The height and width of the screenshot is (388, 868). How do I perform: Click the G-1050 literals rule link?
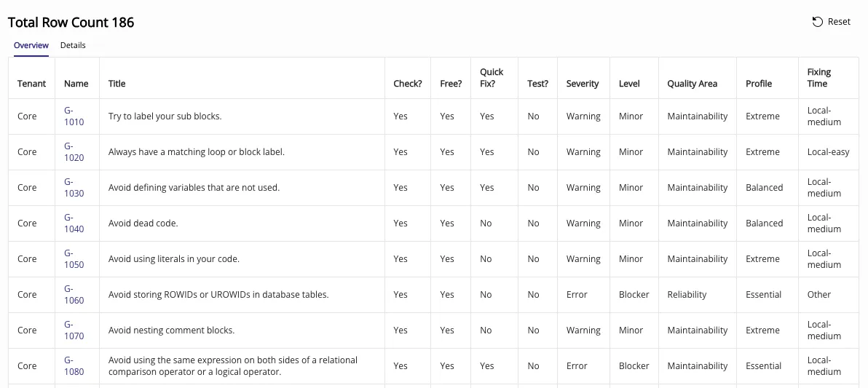click(x=74, y=259)
